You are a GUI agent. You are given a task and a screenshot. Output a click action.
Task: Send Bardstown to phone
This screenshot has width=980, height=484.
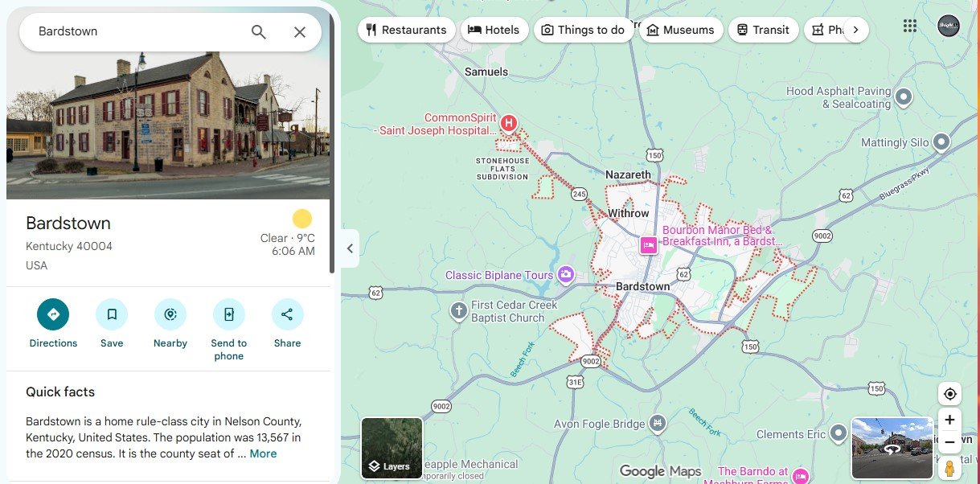click(228, 330)
